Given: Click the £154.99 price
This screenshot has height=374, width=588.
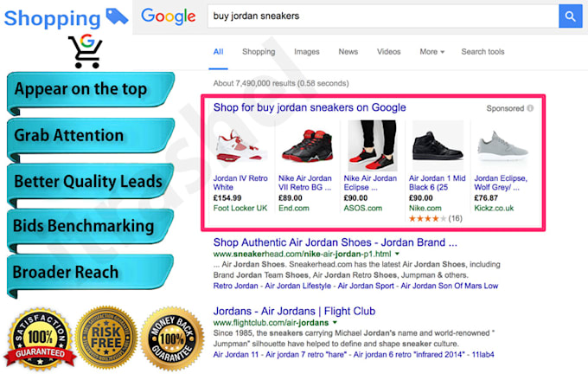Looking at the screenshot, I should (x=227, y=198).
